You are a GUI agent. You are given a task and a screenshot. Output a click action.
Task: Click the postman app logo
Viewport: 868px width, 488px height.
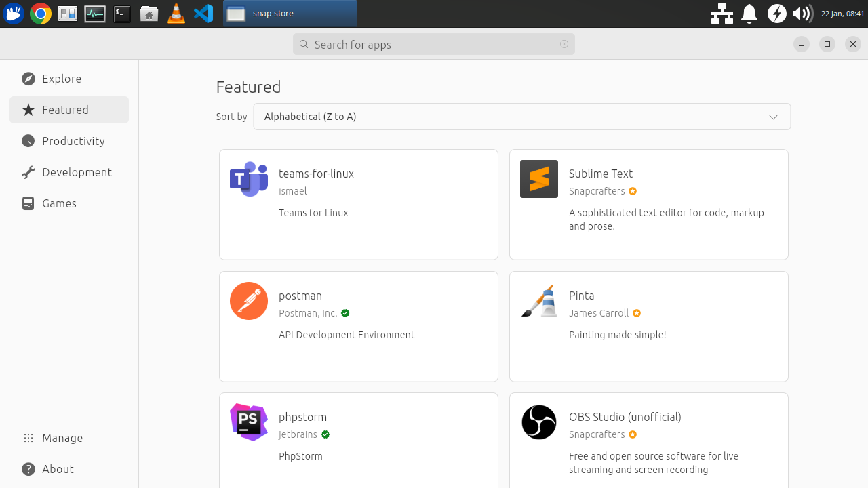(249, 301)
